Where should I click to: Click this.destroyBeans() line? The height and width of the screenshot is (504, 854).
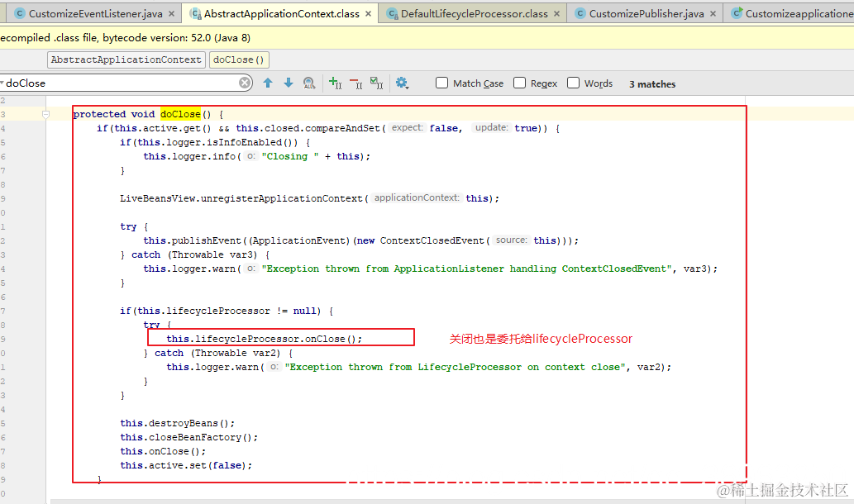coord(178,423)
